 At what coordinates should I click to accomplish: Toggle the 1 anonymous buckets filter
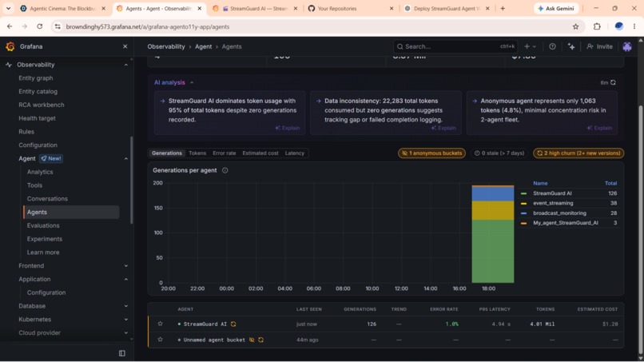431,153
